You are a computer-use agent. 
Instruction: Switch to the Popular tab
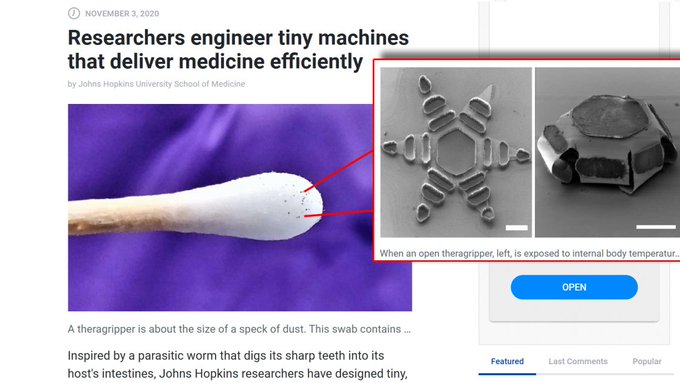point(647,361)
